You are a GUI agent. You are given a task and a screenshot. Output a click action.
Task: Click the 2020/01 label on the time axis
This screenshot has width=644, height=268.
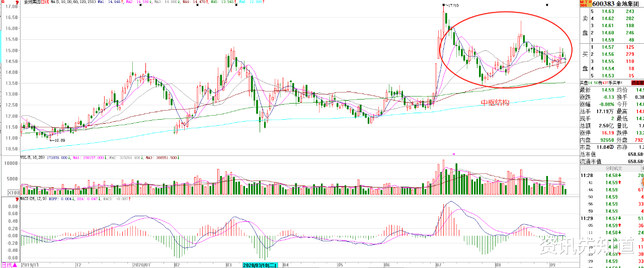(142, 264)
